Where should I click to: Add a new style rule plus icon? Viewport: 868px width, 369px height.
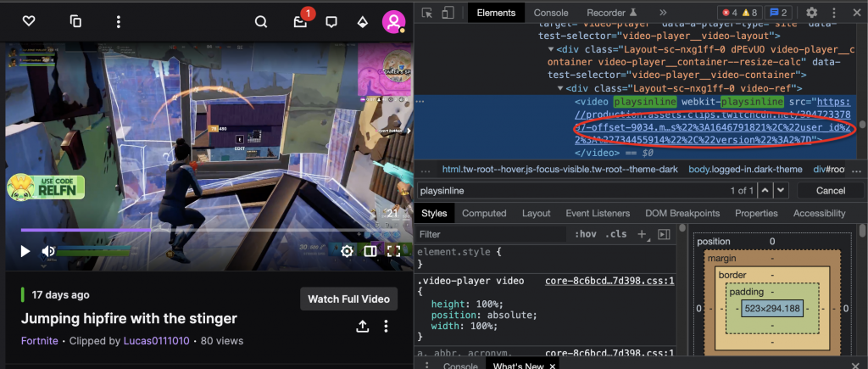coord(643,234)
